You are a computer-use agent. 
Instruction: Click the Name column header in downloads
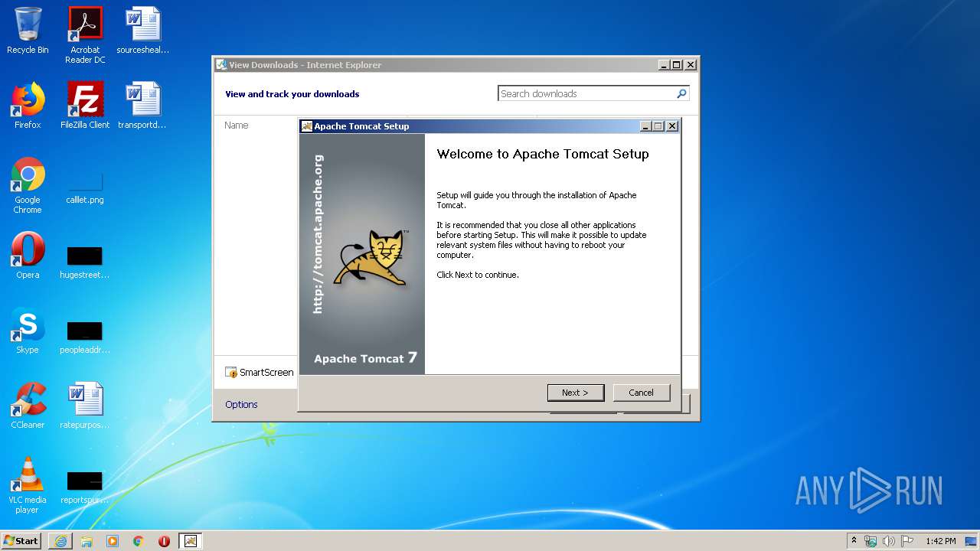pyautogui.click(x=237, y=125)
